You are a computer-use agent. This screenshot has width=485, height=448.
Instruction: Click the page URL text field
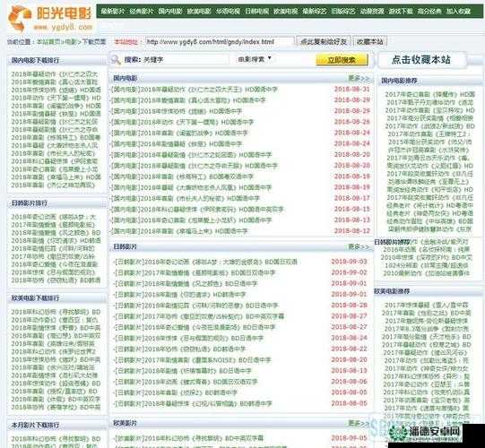(220, 41)
